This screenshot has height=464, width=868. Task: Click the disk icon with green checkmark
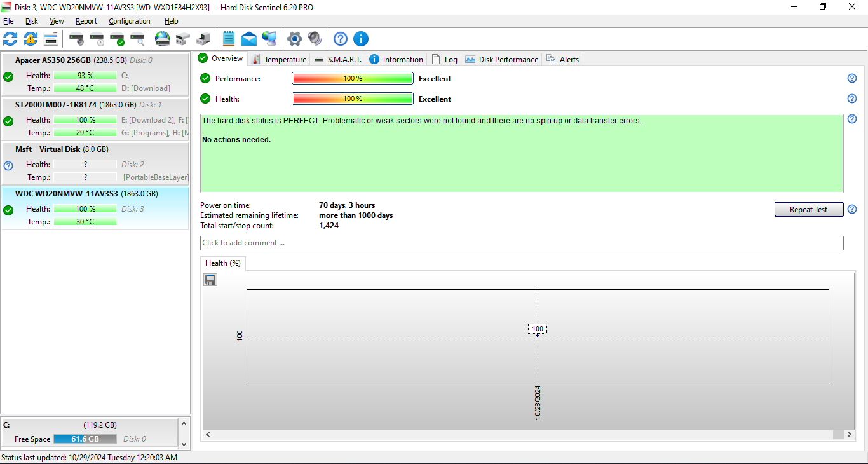click(117, 39)
